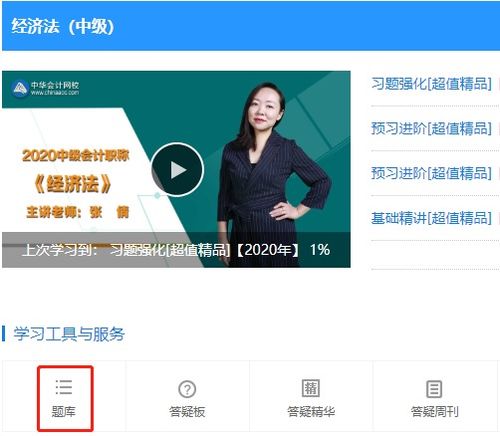Image resolution: width=500 pixels, height=436 pixels.
Task: Click the 答疑精华 label text
Action: (311, 412)
